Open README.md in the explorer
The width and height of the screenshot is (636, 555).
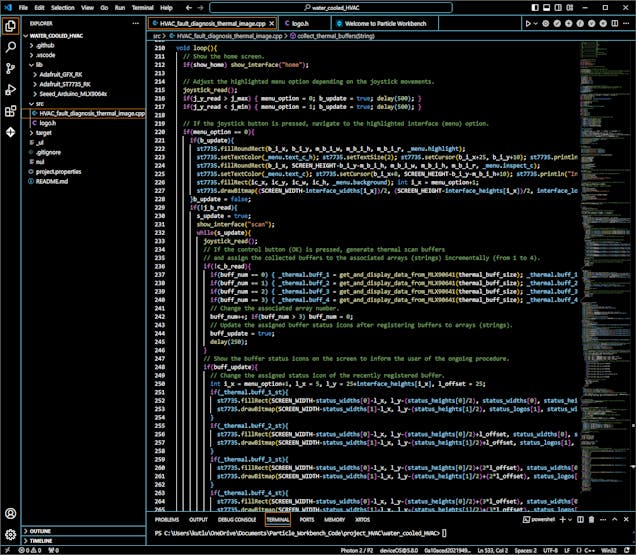(x=50, y=181)
